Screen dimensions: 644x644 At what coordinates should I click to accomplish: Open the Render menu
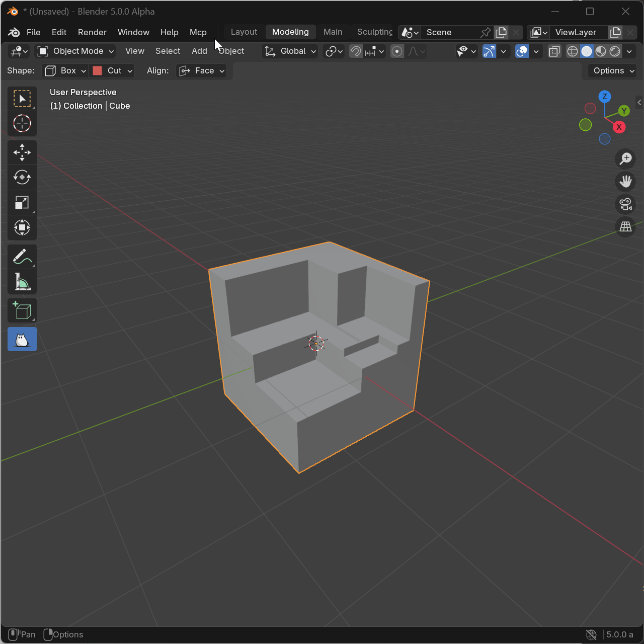(92, 32)
